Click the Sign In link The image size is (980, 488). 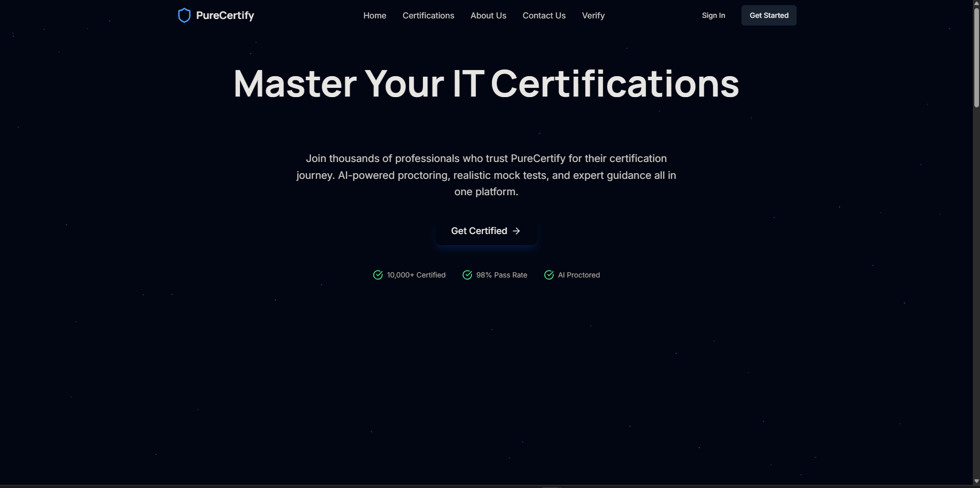pyautogui.click(x=713, y=15)
